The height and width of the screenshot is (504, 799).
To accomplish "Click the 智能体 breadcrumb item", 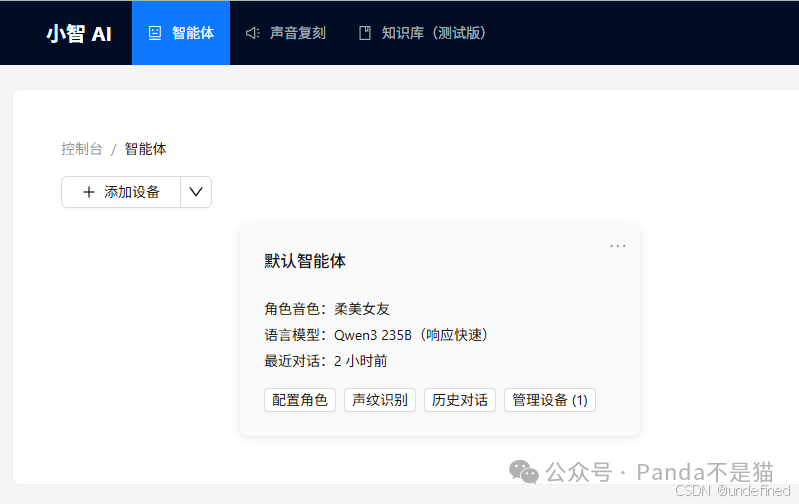I will coord(145,149).
